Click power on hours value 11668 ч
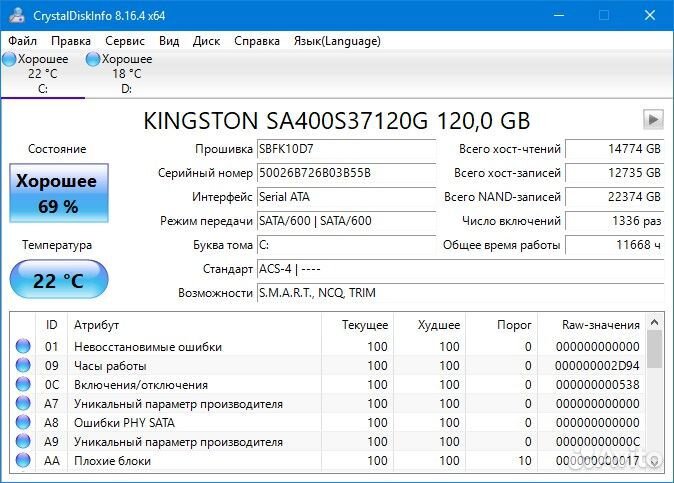The height and width of the screenshot is (483, 674). tap(614, 245)
